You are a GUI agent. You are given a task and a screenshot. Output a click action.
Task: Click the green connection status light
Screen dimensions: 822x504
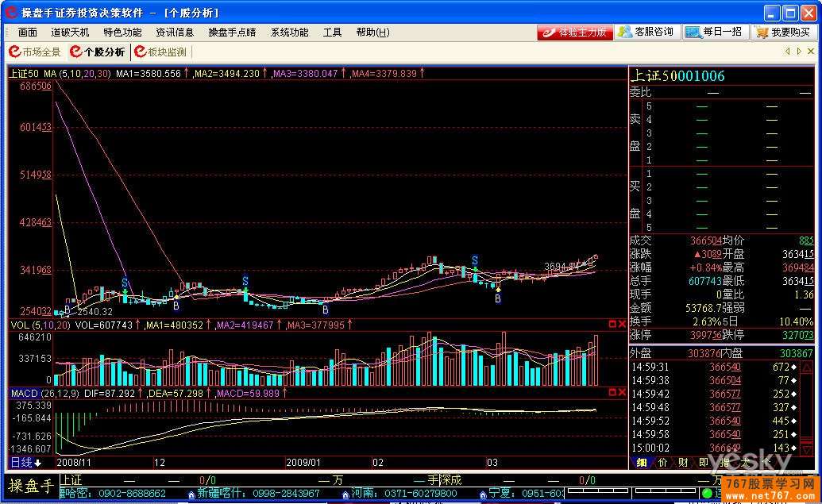click(x=707, y=493)
